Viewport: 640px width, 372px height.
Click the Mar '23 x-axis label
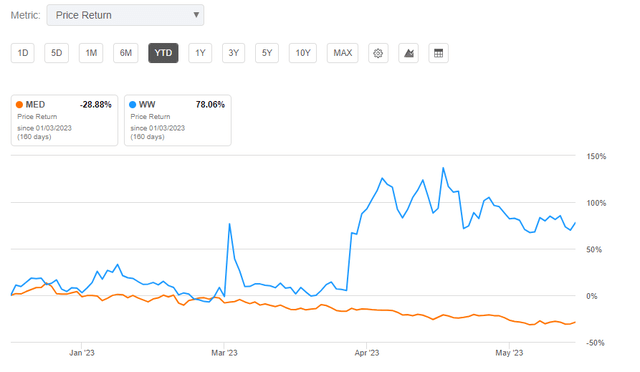224,353
